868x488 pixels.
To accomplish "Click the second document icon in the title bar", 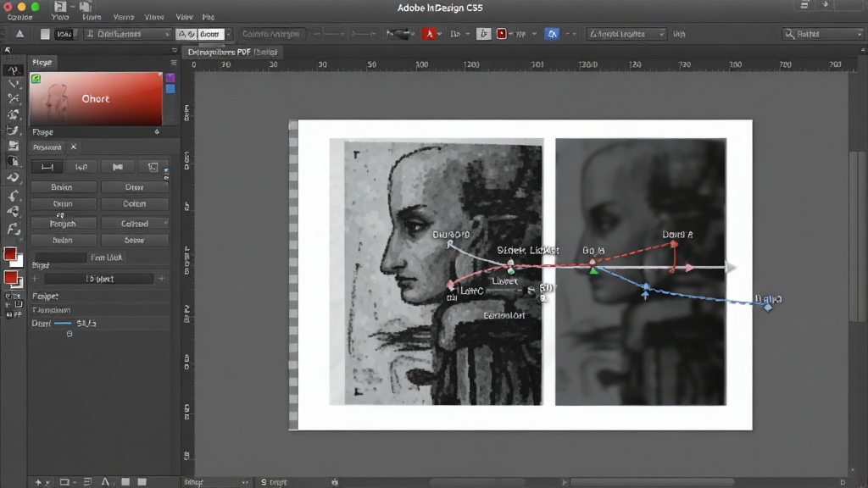I will click(x=85, y=7).
